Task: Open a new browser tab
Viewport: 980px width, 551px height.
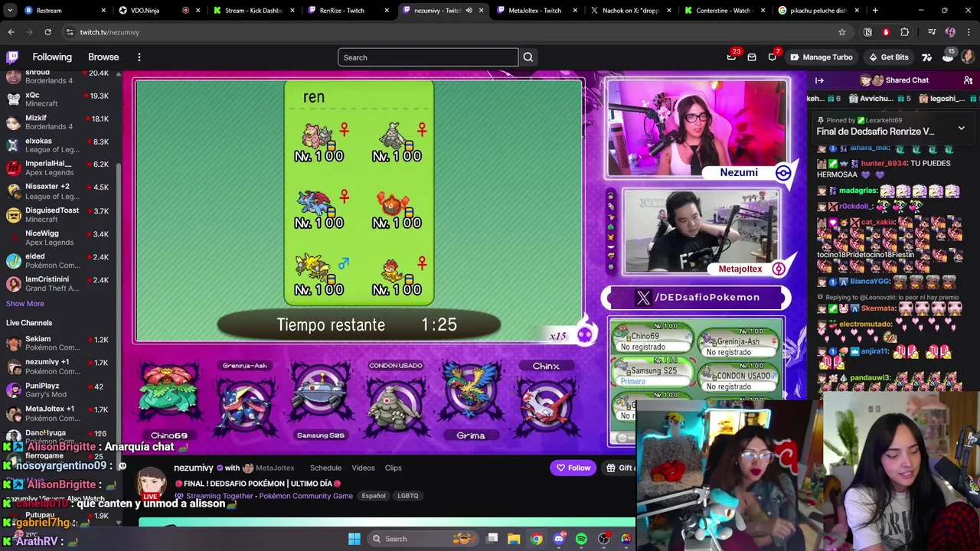Action: pyautogui.click(x=875, y=11)
